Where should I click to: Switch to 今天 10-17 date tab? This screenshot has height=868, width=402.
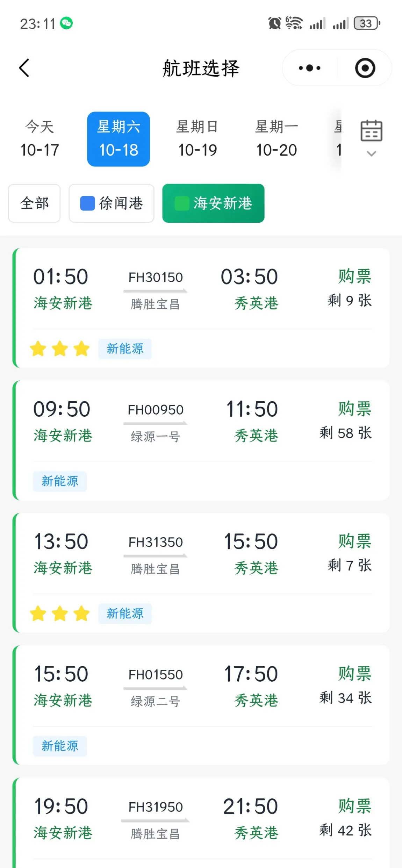[40, 139]
